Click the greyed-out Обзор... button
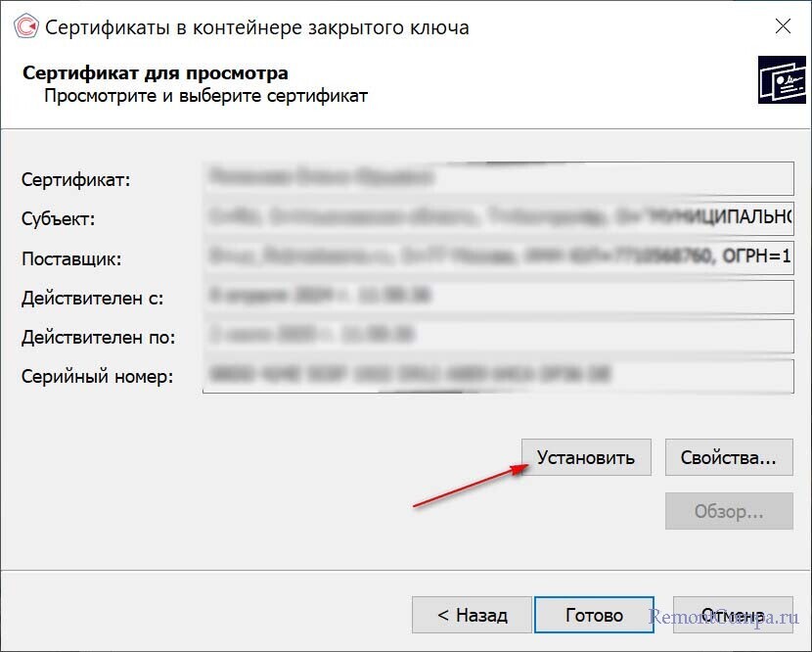 point(729,511)
